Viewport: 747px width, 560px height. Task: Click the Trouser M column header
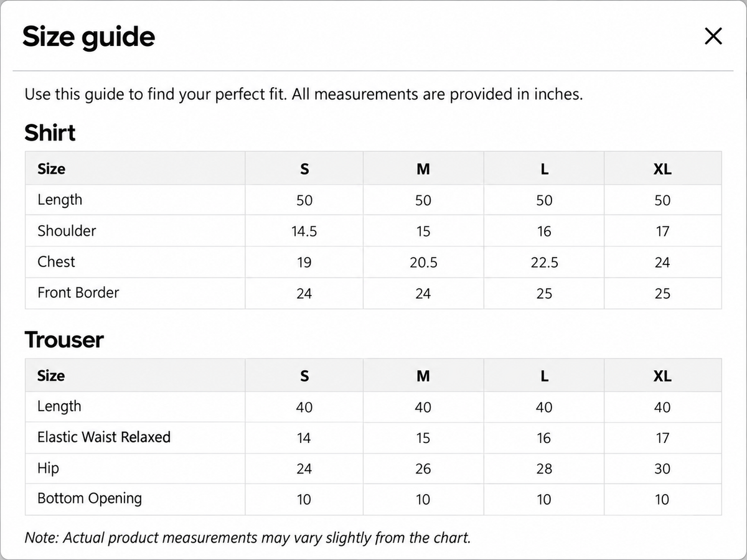[x=423, y=376]
